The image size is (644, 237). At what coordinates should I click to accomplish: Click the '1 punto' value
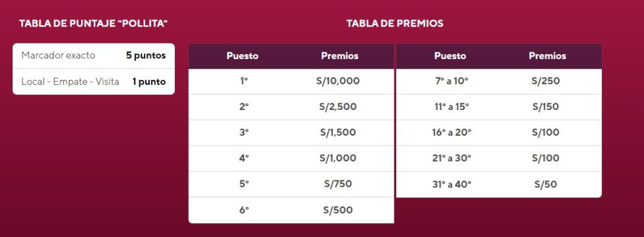click(x=149, y=81)
